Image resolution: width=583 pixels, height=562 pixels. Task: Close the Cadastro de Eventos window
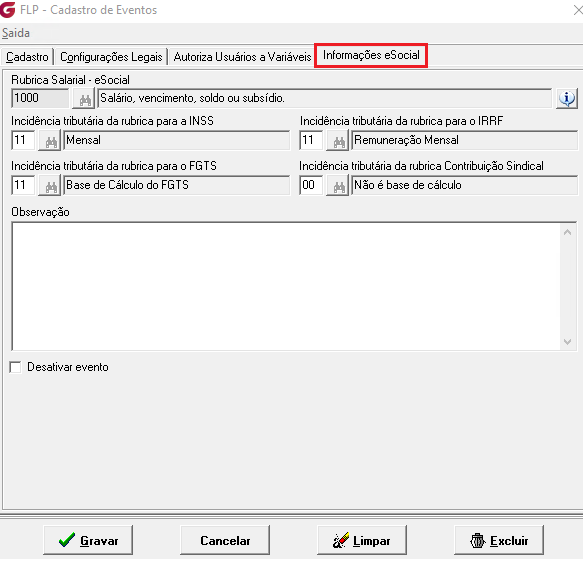[578, 10]
